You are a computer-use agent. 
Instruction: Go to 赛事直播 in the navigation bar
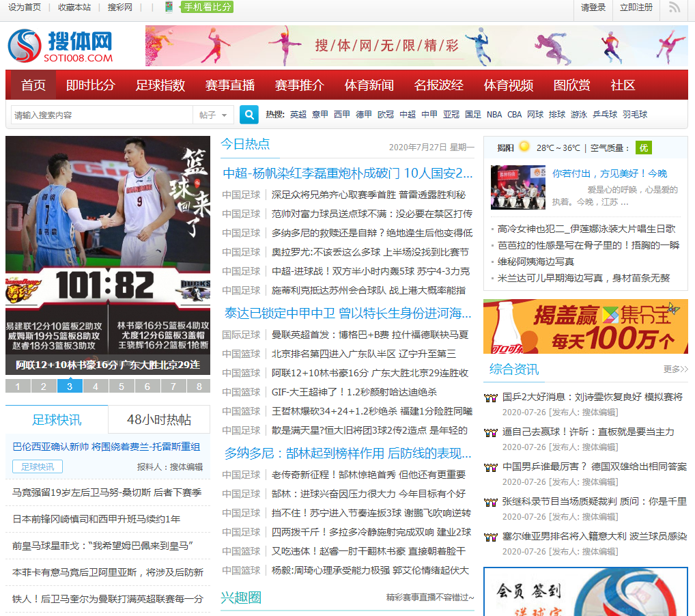click(x=230, y=85)
